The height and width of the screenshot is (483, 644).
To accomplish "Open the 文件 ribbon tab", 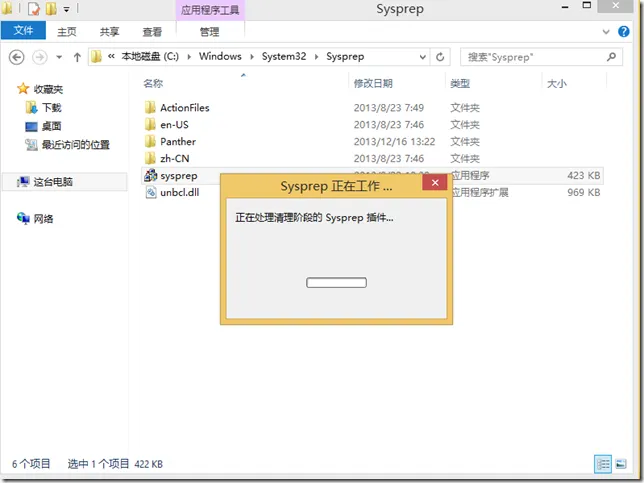I will (x=23, y=31).
